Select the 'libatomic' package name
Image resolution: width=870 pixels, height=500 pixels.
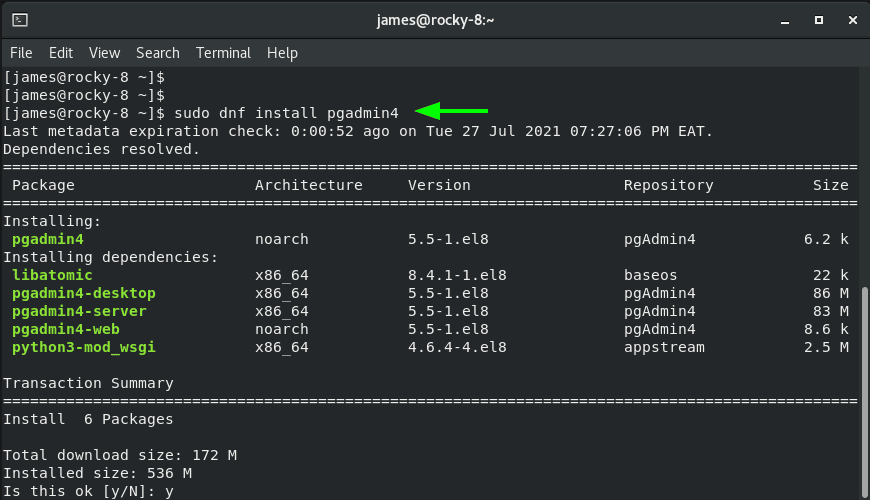click(x=52, y=275)
